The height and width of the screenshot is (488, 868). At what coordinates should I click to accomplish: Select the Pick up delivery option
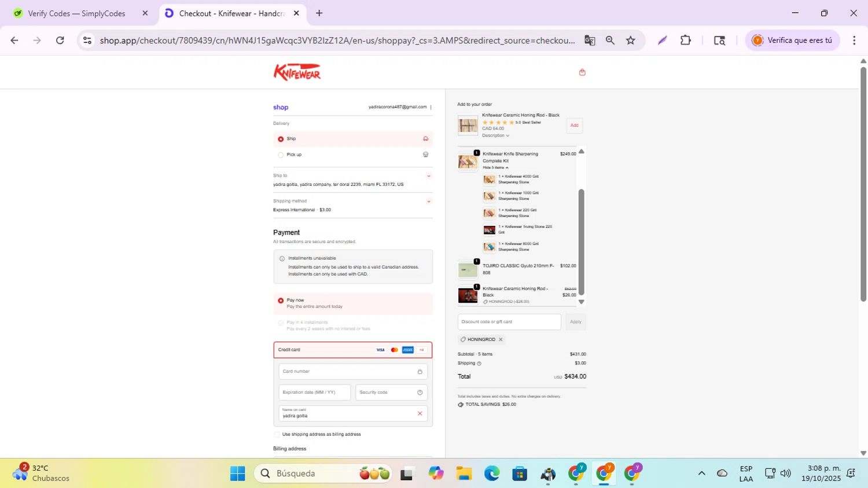pyautogui.click(x=281, y=155)
